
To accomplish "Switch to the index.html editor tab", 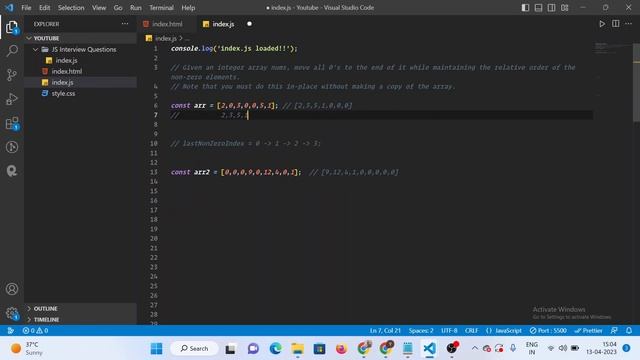I will tap(167, 24).
